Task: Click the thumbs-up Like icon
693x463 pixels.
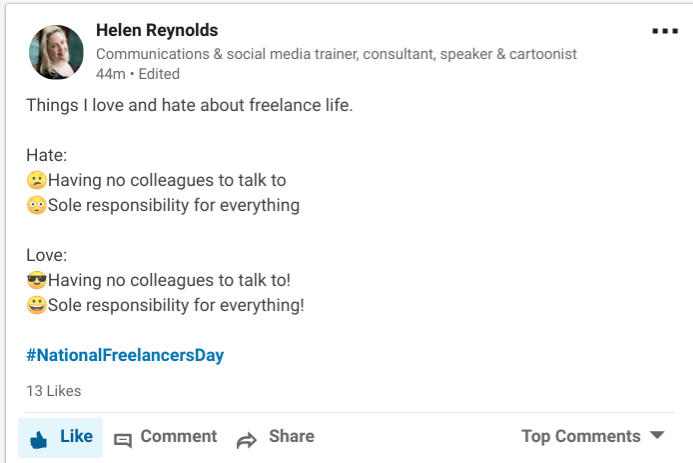Action: coord(39,438)
